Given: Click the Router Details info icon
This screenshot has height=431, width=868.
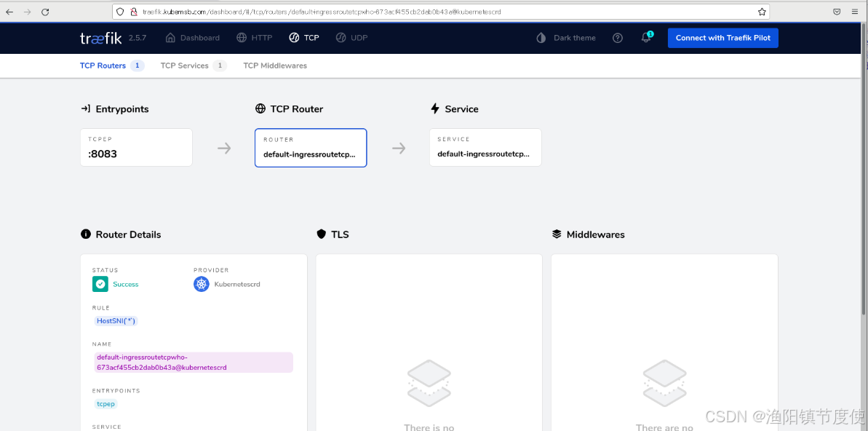Looking at the screenshot, I should pyautogui.click(x=86, y=234).
